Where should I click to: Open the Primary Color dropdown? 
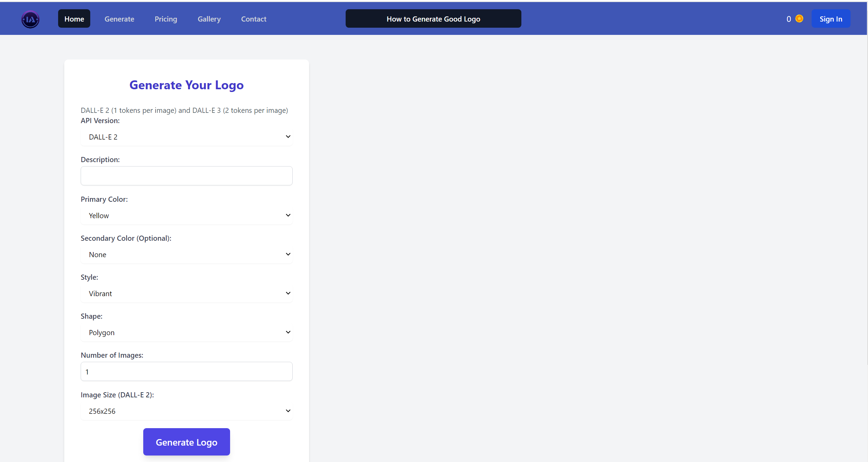(186, 215)
